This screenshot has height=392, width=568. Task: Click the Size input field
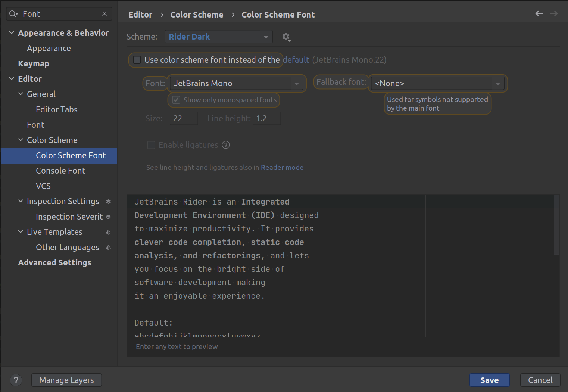pyautogui.click(x=184, y=118)
